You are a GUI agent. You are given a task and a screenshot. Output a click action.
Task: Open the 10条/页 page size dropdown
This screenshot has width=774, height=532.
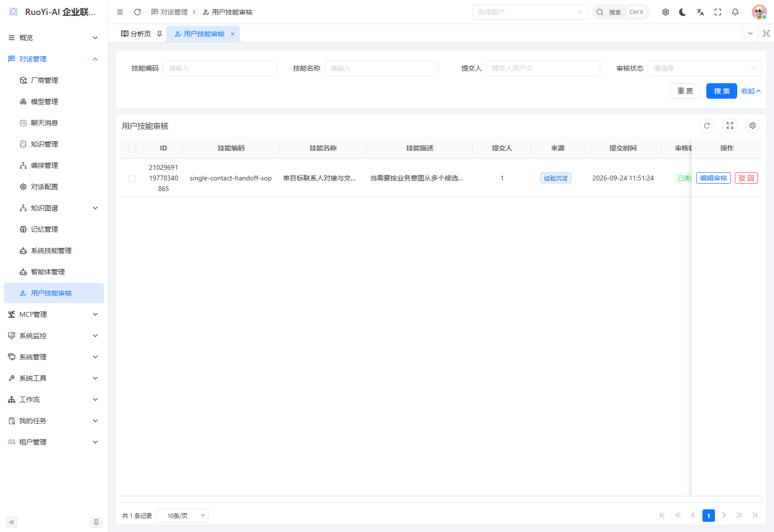pos(182,516)
